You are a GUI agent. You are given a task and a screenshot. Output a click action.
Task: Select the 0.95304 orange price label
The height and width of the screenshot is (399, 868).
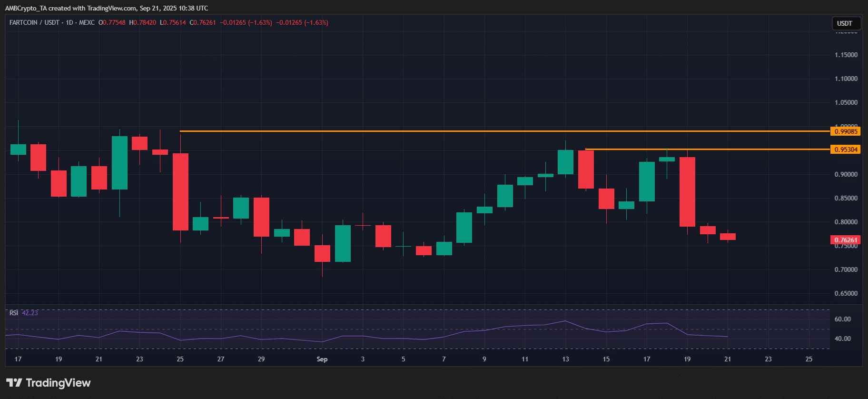846,150
